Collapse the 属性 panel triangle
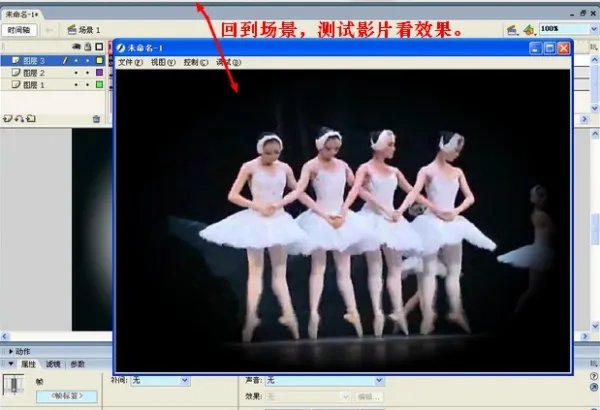Screen dimensions: 600x410 [11, 364]
